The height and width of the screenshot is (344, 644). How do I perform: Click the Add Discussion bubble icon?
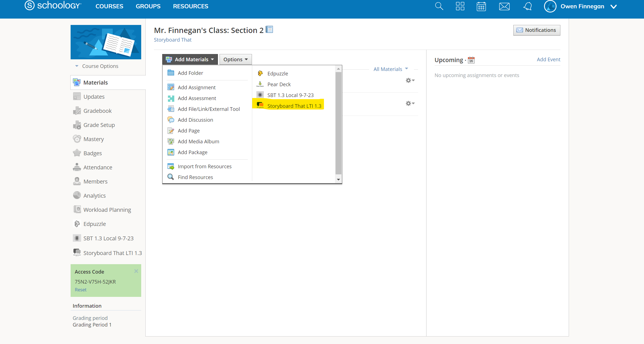[x=171, y=120]
